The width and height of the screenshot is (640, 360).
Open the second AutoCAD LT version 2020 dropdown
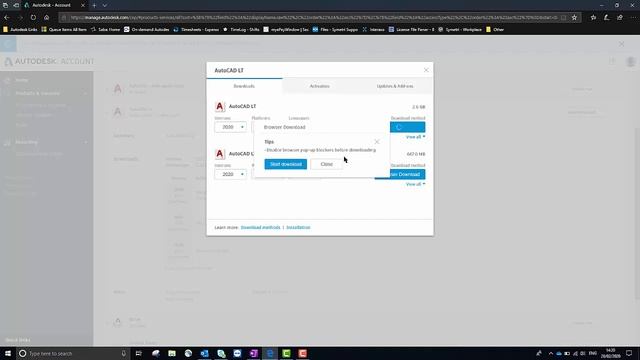coord(231,174)
